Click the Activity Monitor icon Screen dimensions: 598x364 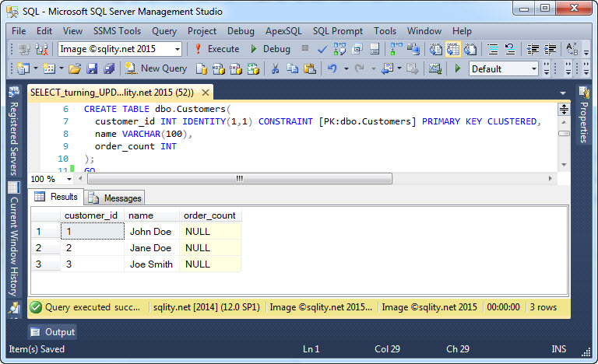point(434,68)
